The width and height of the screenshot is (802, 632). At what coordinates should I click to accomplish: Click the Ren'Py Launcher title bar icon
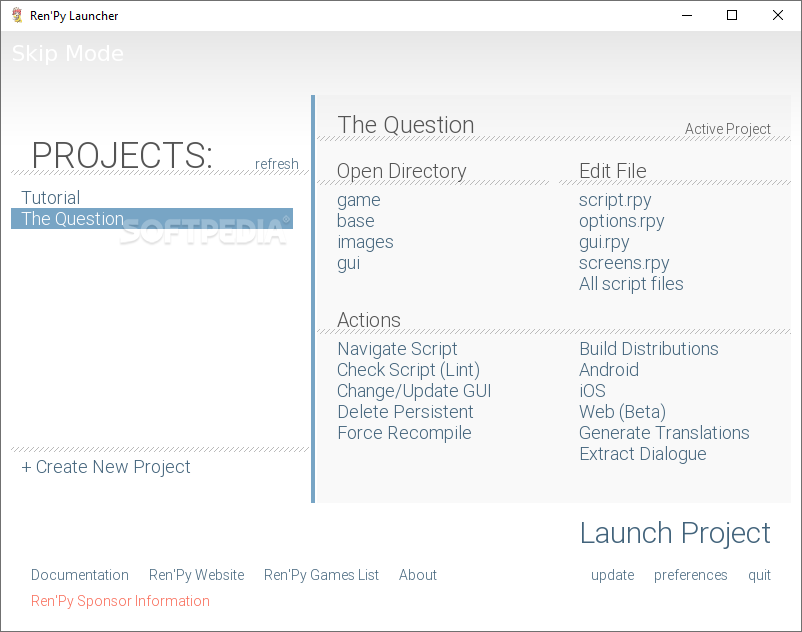pos(17,15)
